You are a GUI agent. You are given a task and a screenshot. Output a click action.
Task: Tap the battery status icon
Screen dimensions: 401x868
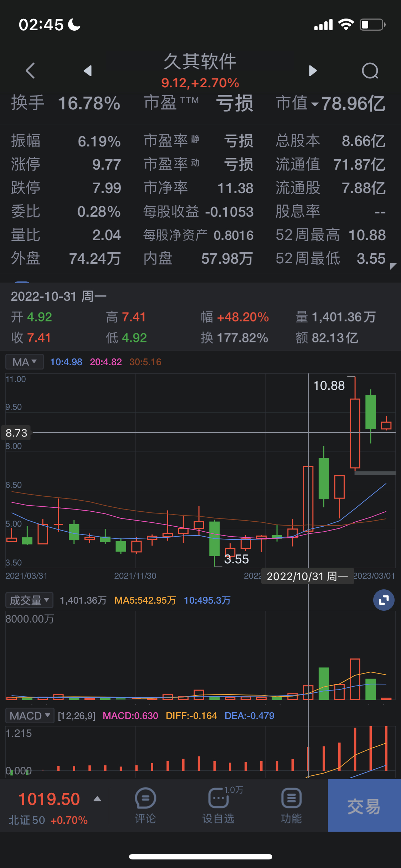tap(372, 25)
